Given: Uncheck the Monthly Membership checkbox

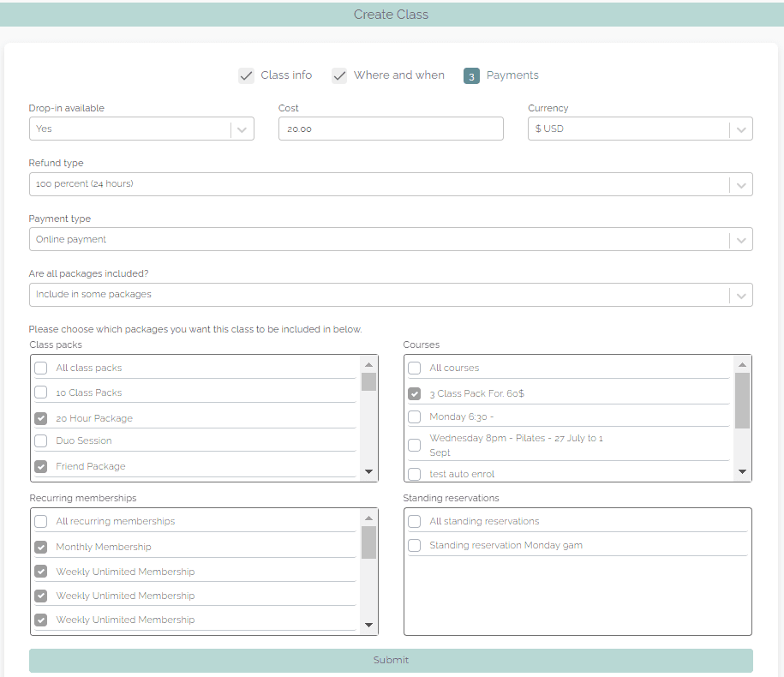Looking at the screenshot, I should click(41, 547).
